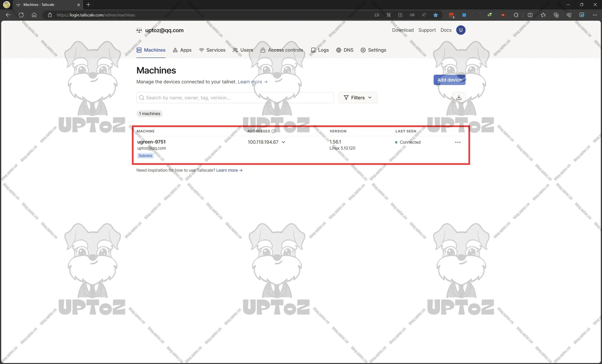Follow the Learn more link under Machines

[x=252, y=82]
